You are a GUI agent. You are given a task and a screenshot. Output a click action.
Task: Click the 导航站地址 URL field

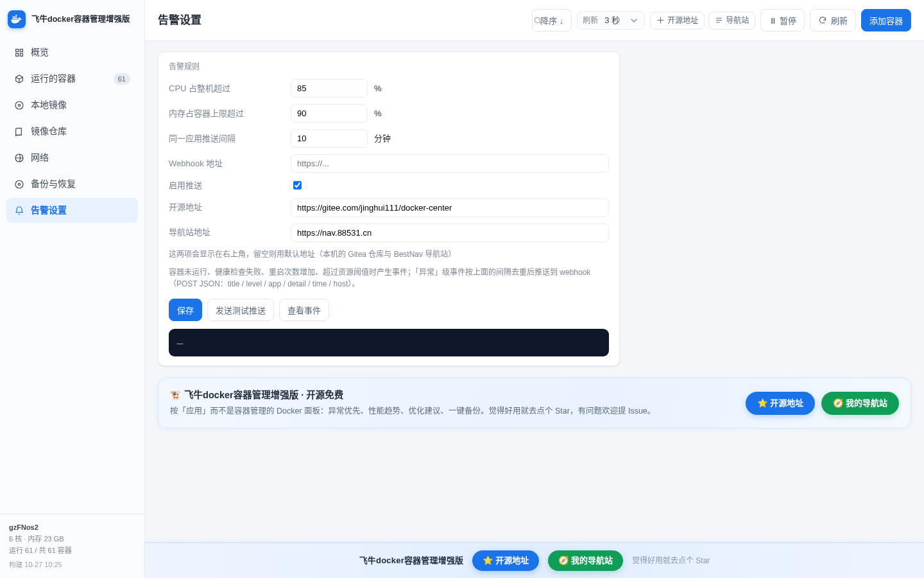[x=450, y=233]
